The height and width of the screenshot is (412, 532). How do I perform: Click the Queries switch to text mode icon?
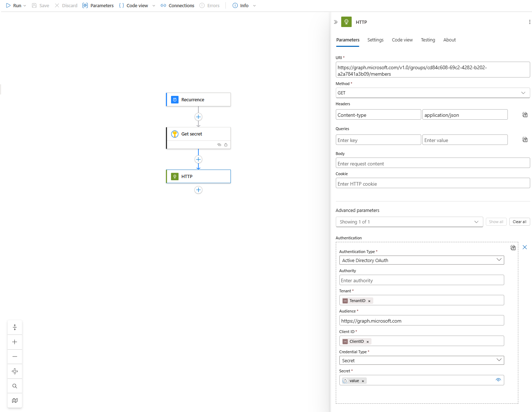pos(524,139)
